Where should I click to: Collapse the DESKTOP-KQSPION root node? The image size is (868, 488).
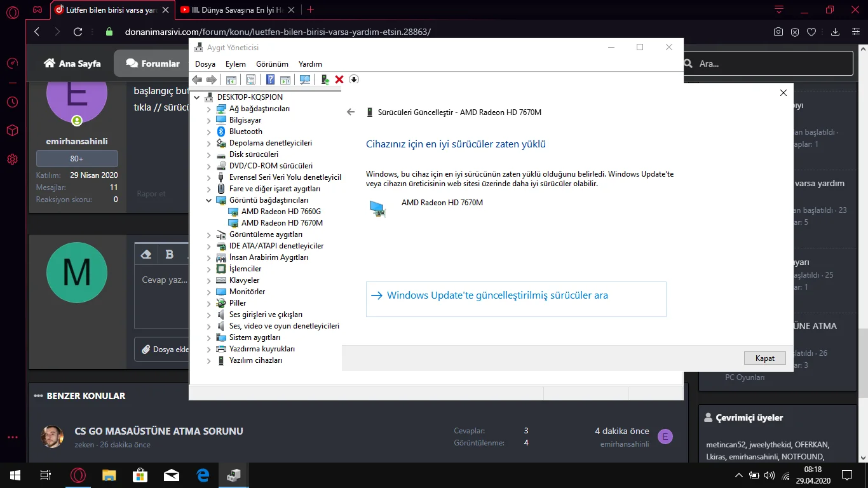[x=197, y=97]
